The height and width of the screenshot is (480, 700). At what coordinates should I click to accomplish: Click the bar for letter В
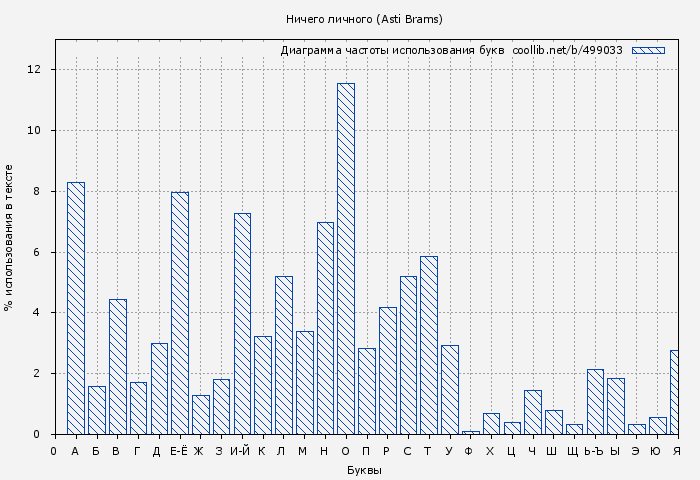(x=118, y=366)
